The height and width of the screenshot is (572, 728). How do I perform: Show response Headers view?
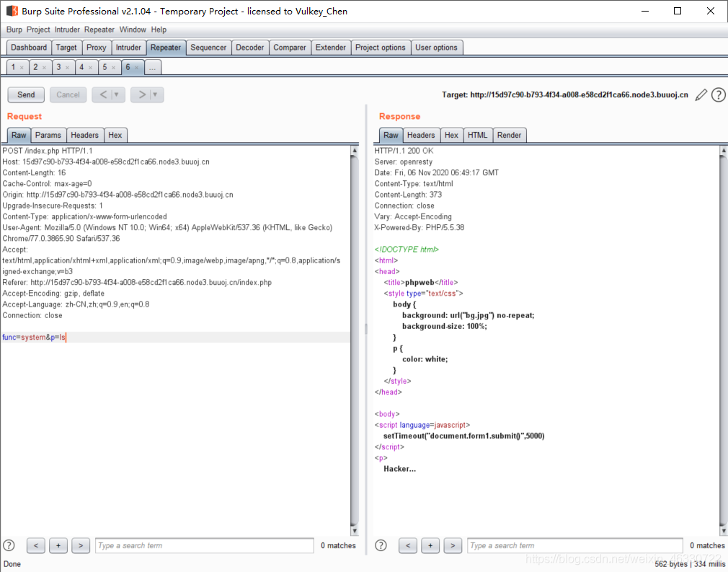coord(421,135)
